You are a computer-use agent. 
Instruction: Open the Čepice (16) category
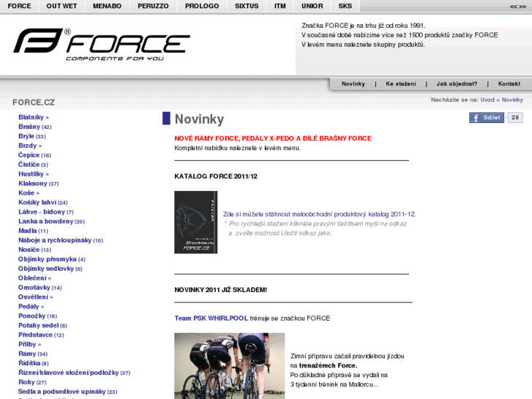(34, 155)
